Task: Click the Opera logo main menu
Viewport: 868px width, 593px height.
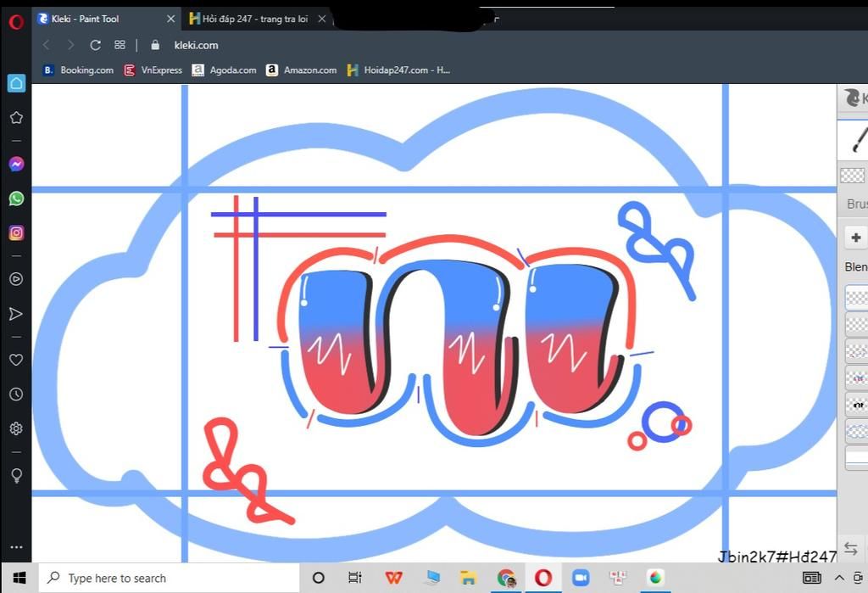Action: pyautogui.click(x=16, y=22)
